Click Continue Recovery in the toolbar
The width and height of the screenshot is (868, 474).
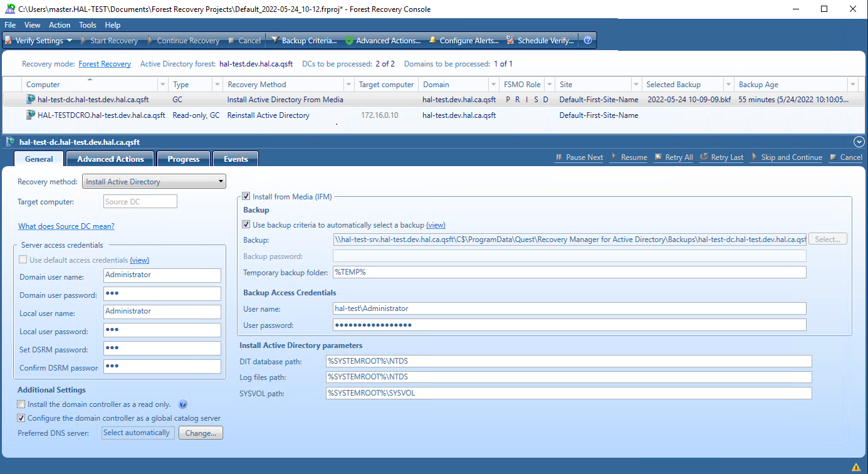(182, 41)
